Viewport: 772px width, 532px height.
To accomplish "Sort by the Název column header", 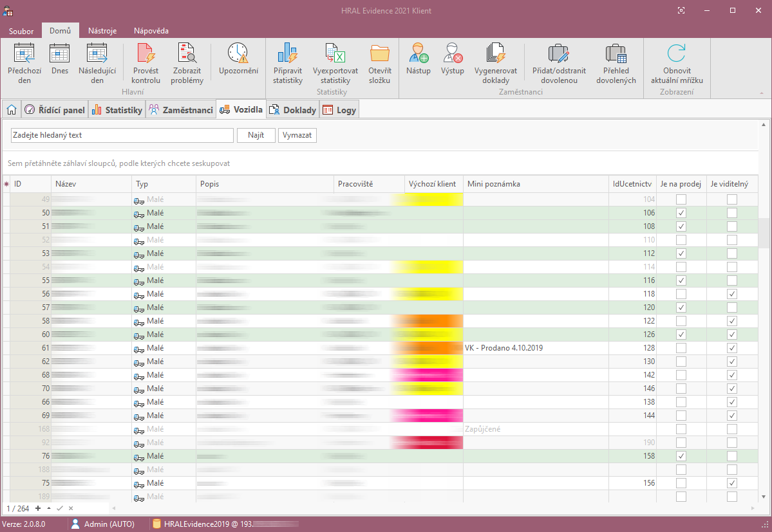I will tap(91, 184).
